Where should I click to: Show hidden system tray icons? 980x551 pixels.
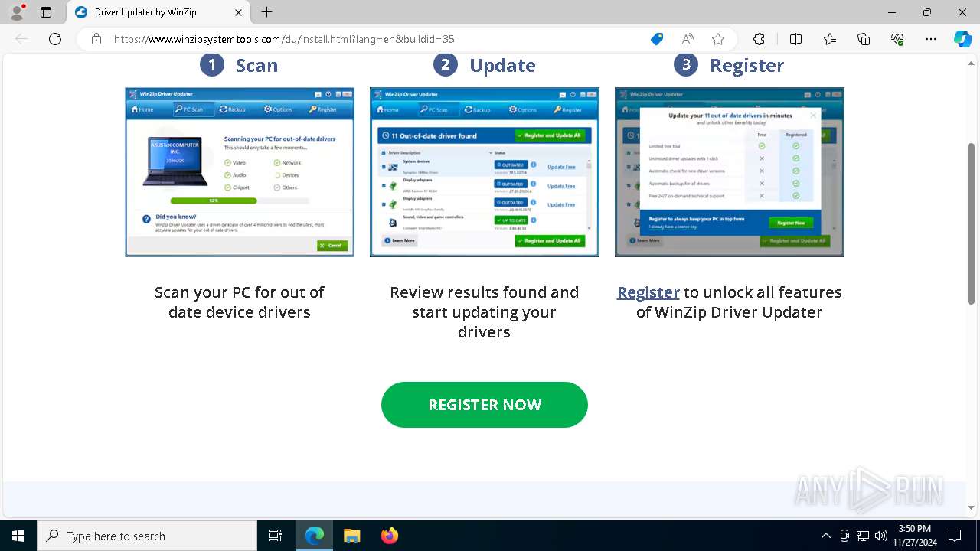coord(825,536)
